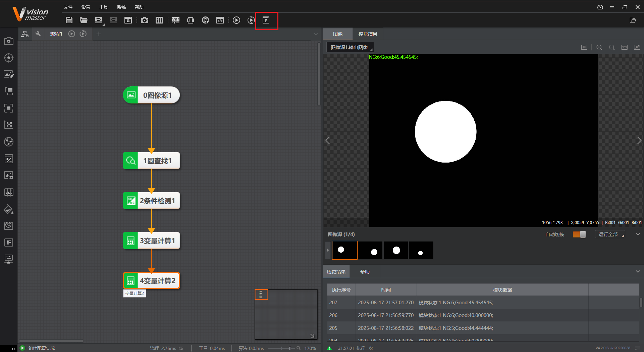Screen dimensions: 644x352
Task: Open the global script icon
Action: click(220, 20)
